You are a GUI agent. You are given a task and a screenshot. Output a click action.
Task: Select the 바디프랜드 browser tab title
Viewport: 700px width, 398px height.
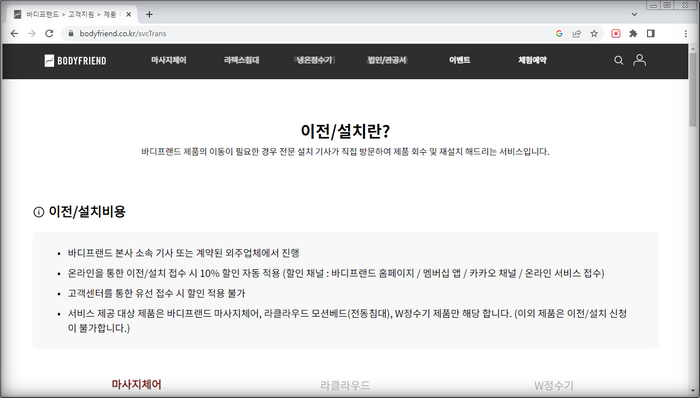coord(71,14)
